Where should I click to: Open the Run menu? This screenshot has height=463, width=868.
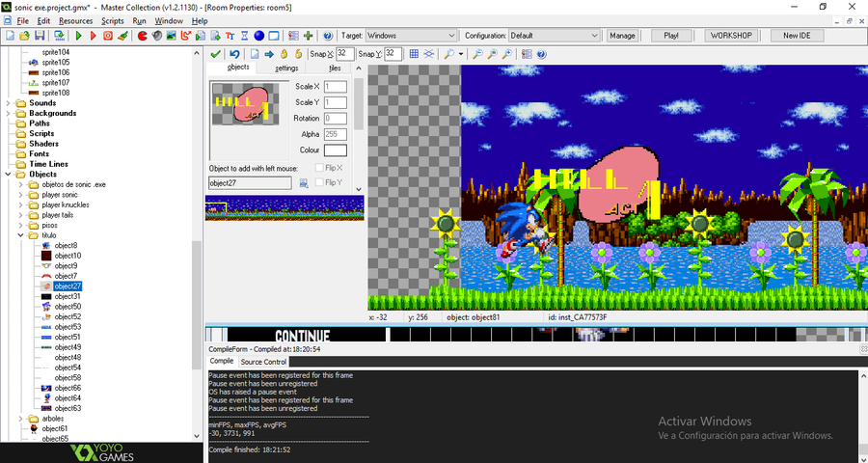(139, 21)
